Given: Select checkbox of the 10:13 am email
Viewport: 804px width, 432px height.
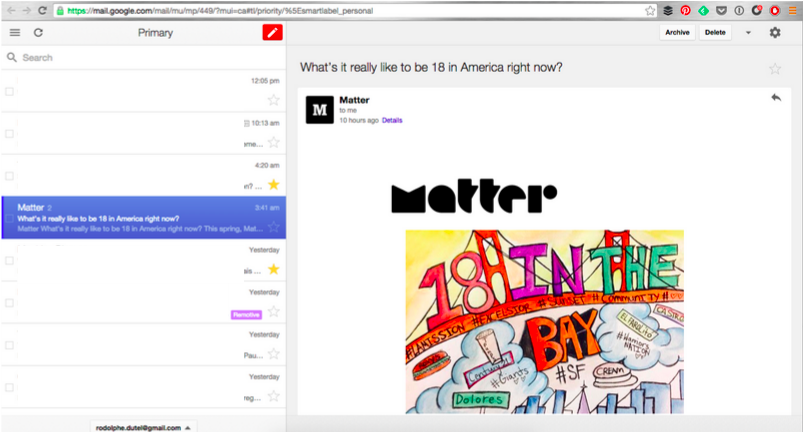Looking at the screenshot, I should tap(9, 134).
